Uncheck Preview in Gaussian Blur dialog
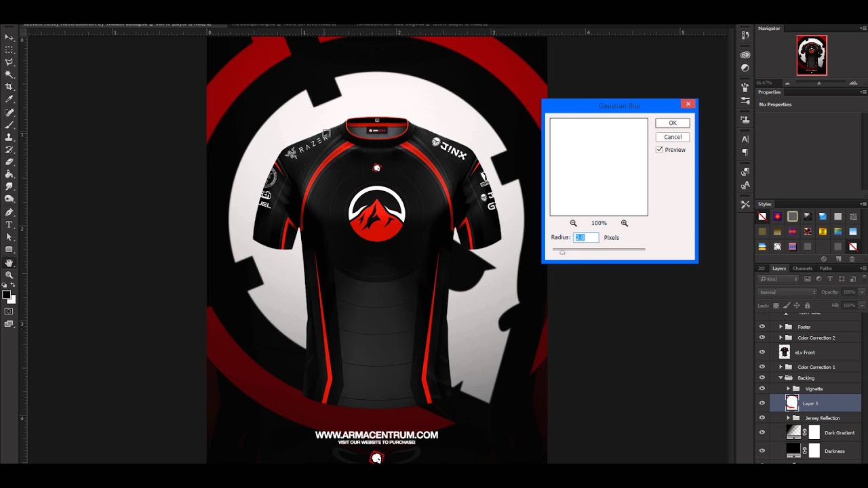 659,150
